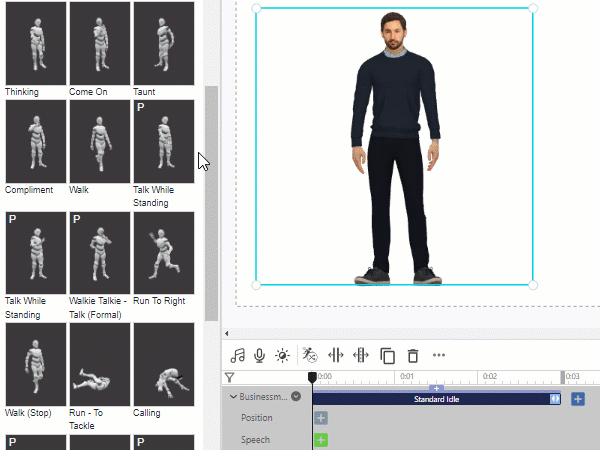Viewport: 600px width, 450px height.
Task: Click the transition handle on Standard Idle clip
Action: [555, 399]
